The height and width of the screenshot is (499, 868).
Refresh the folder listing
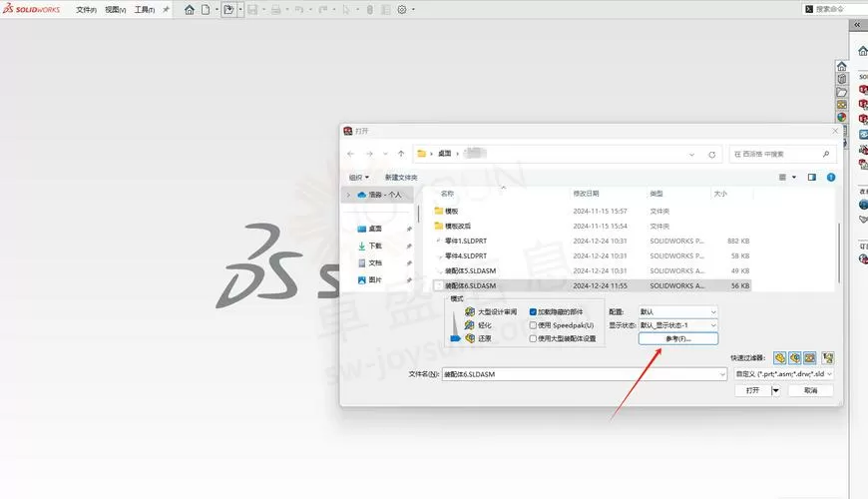[712, 155]
